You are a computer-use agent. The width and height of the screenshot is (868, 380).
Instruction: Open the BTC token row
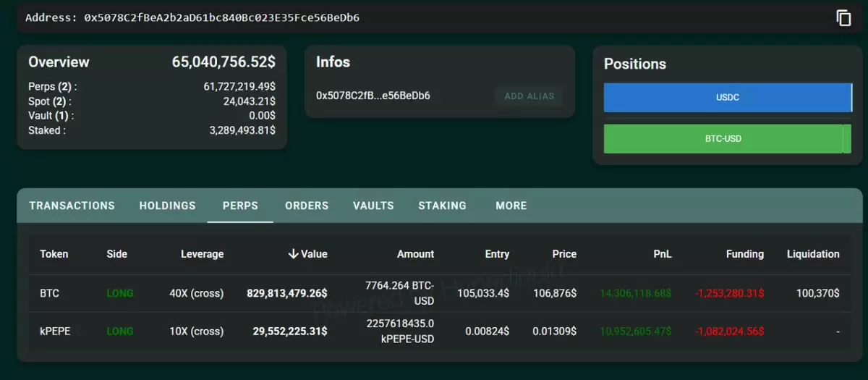(x=440, y=293)
